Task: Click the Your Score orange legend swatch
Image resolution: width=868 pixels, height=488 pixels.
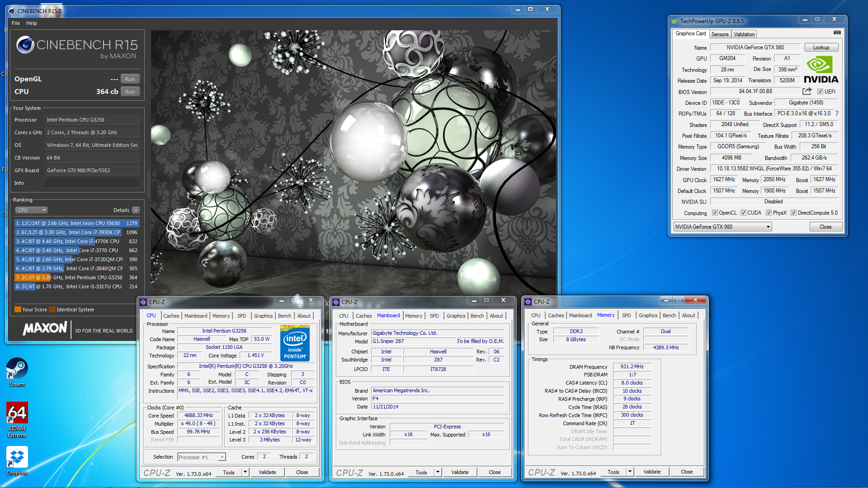Action: tap(18, 310)
